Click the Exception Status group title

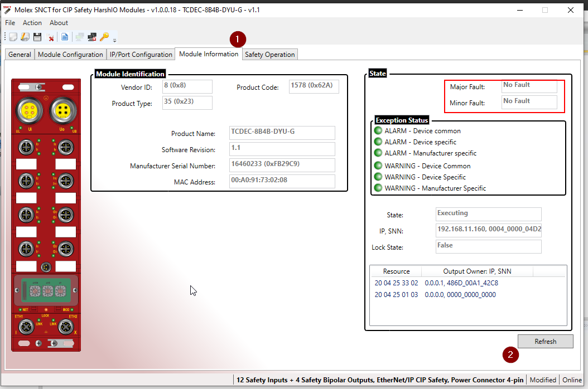(x=402, y=120)
